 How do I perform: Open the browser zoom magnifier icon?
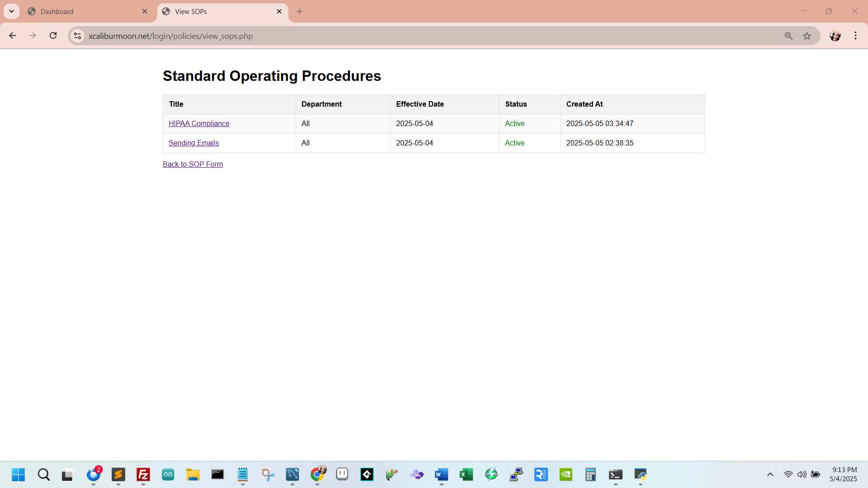coord(788,36)
